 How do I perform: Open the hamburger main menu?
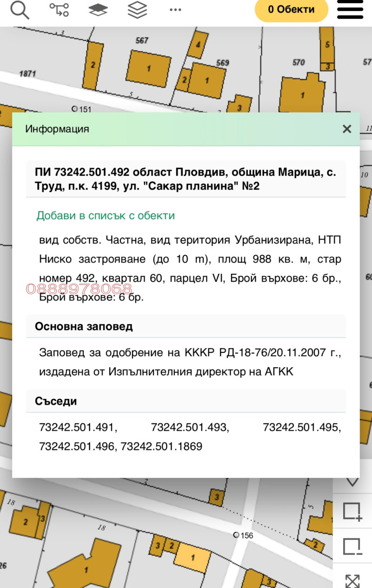point(350,10)
